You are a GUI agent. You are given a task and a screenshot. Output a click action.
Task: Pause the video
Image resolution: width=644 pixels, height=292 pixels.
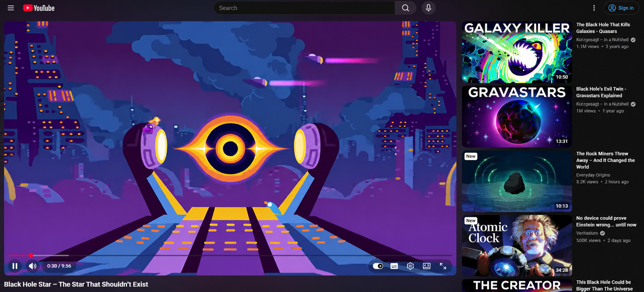pos(15,266)
